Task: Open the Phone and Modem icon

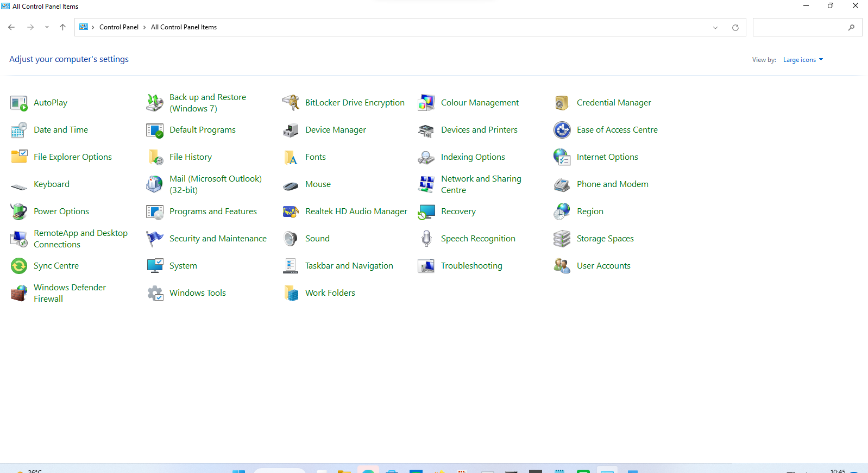Action: pos(562,184)
